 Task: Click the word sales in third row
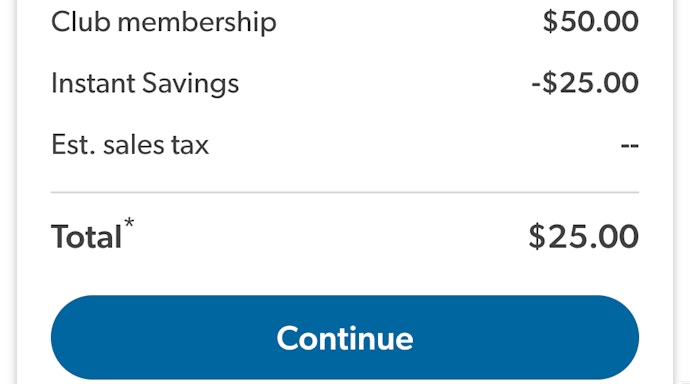pyautogui.click(x=134, y=145)
